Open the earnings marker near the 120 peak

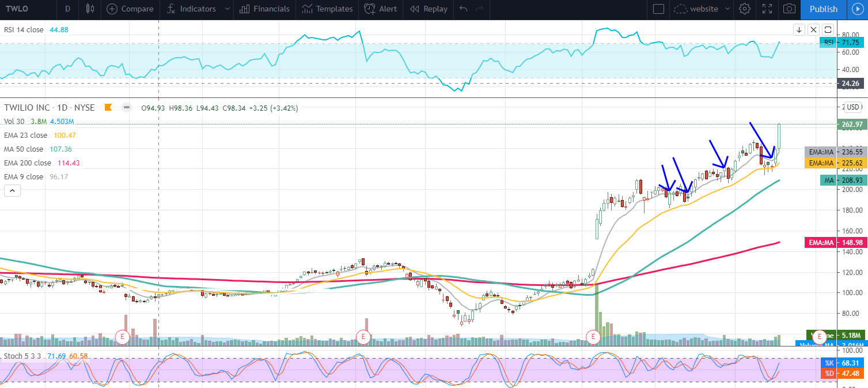pyautogui.click(x=362, y=336)
